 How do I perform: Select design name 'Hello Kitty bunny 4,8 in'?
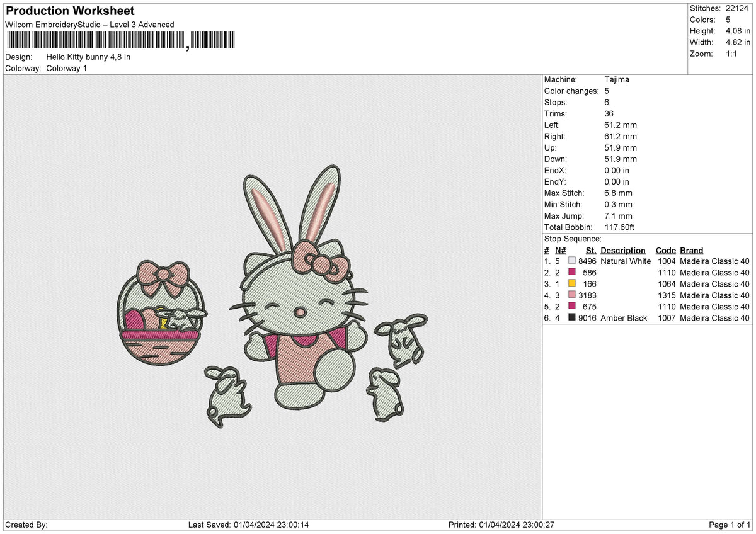[89, 57]
